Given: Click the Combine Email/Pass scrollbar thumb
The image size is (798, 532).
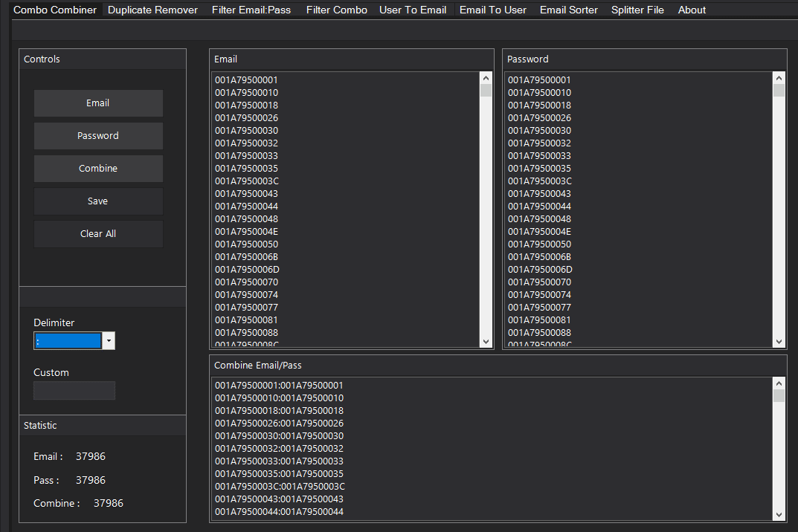Looking at the screenshot, I should [x=779, y=396].
